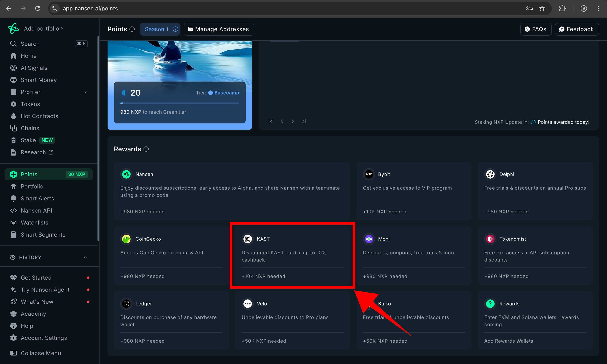Open Account Settings gear

pos(49,338)
